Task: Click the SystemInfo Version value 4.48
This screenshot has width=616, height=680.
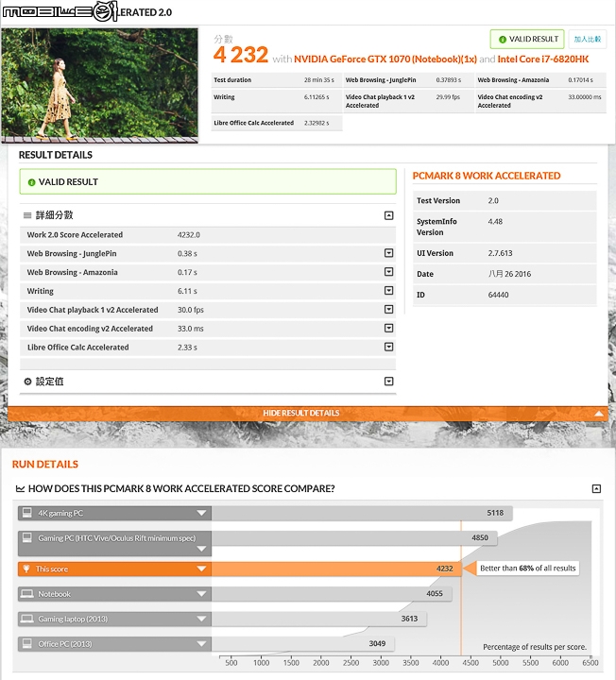Action: coord(495,222)
